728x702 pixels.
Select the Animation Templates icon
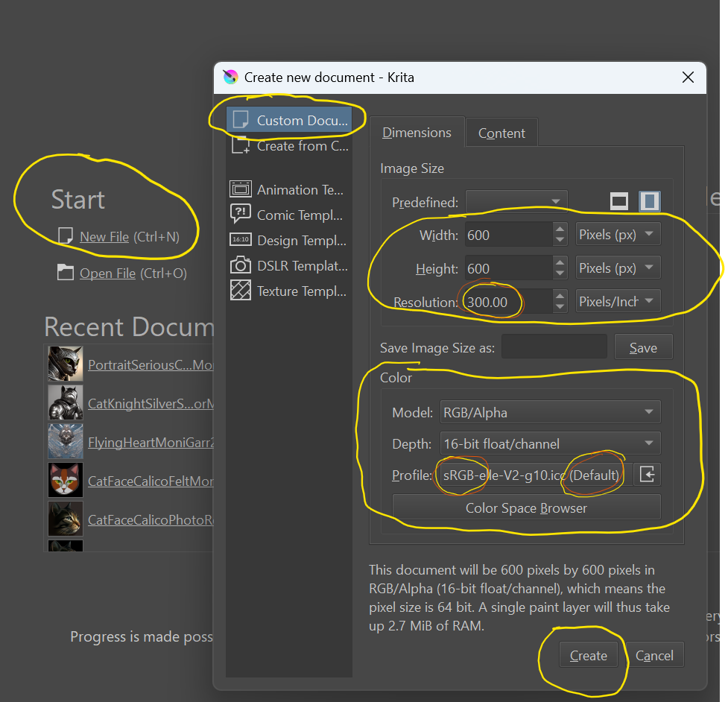coord(241,189)
